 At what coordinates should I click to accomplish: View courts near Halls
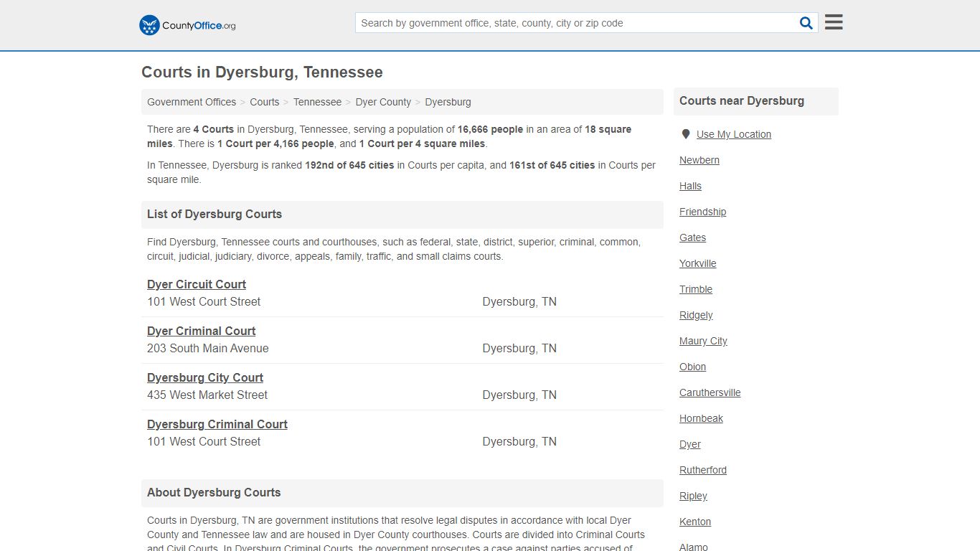coord(690,186)
